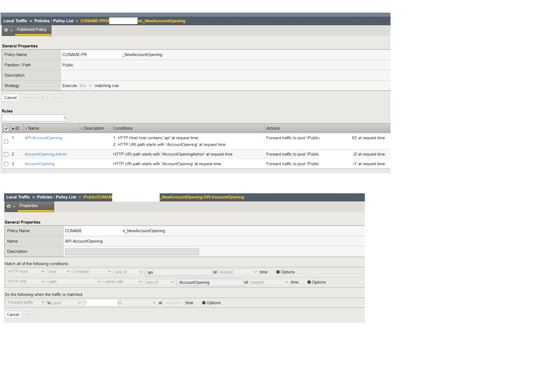This screenshot has height=392, width=555.
Task: Expand the 'starts with' dropdown
Action: click(x=123, y=282)
